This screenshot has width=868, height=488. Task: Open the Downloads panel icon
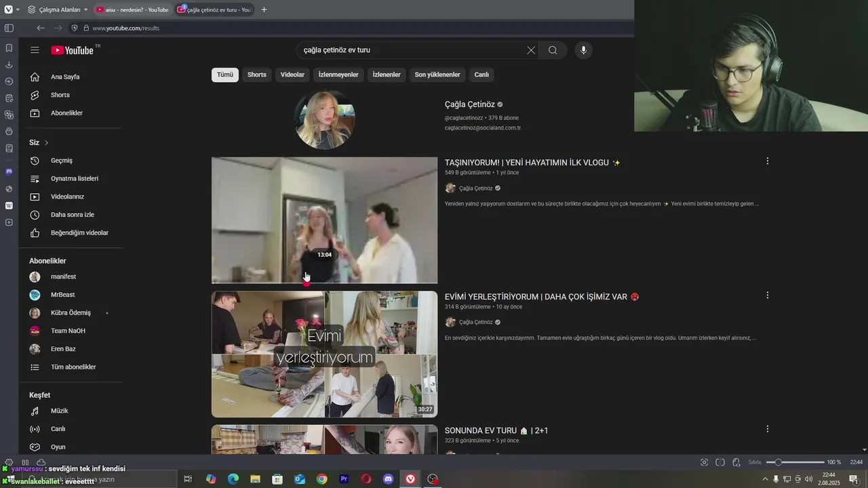(x=9, y=64)
